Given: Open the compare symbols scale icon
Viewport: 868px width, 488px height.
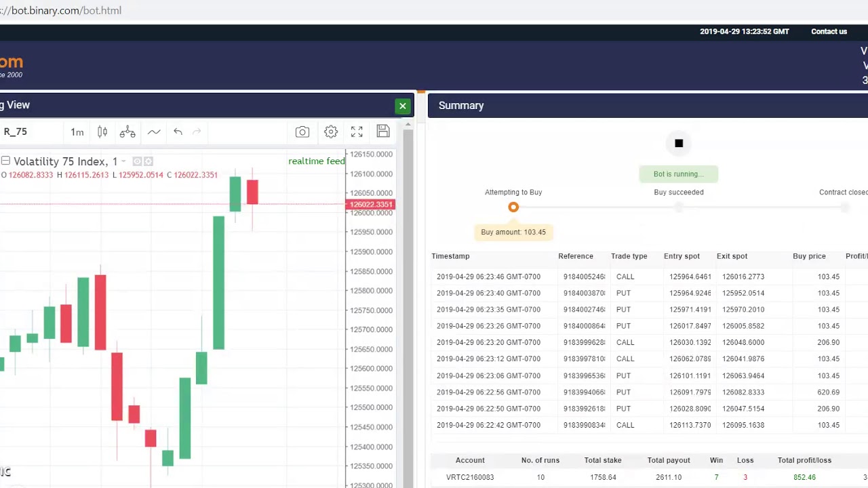Looking at the screenshot, I should point(127,132).
